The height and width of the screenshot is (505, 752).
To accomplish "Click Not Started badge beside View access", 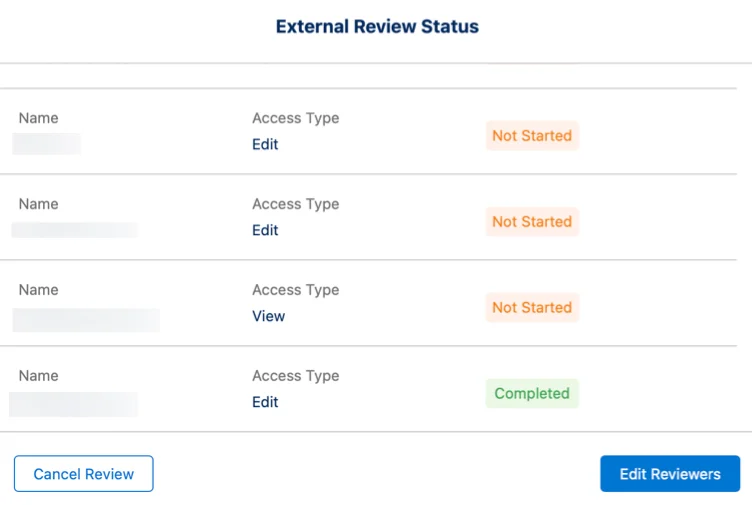I will tap(532, 308).
